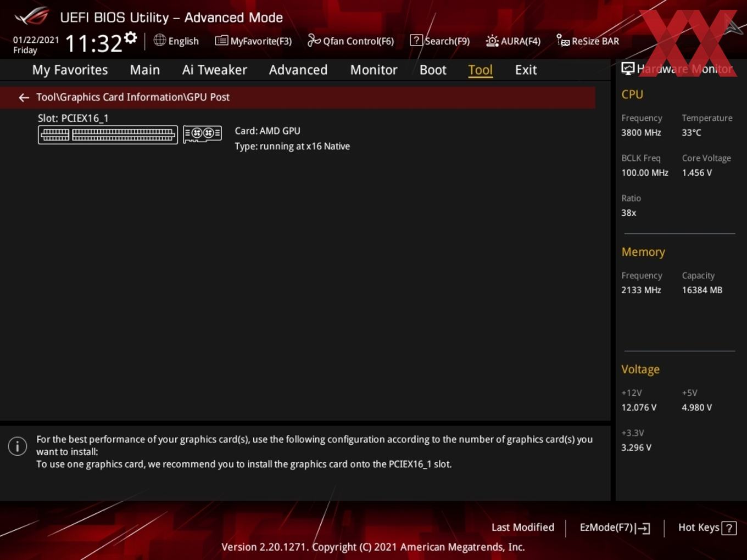Click the AURA lighting icon
Image resolution: width=747 pixels, height=560 pixels.
coord(492,41)
